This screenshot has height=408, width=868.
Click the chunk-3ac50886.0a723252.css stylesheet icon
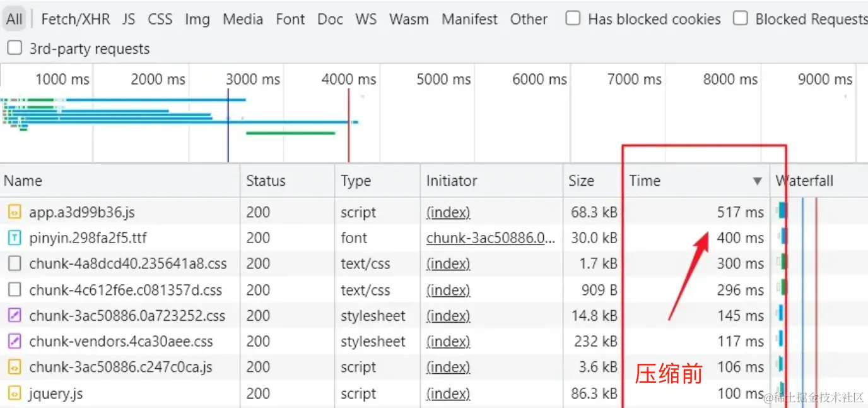(14, 316)
